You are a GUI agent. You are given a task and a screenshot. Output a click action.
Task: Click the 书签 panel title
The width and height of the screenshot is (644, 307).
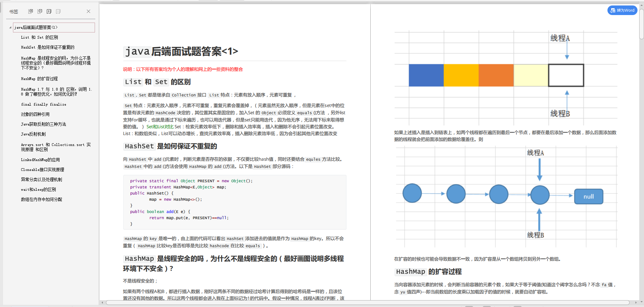[14, 12]
